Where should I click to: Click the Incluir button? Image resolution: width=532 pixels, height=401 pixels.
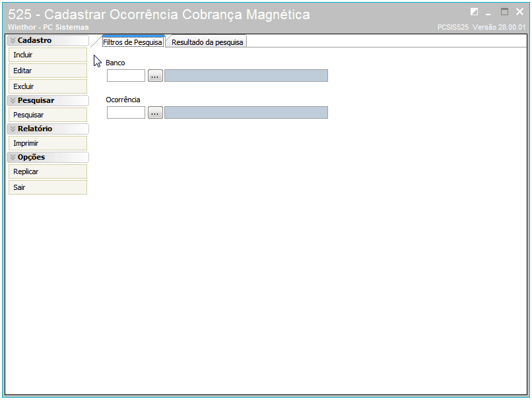(x=48, y=55)
